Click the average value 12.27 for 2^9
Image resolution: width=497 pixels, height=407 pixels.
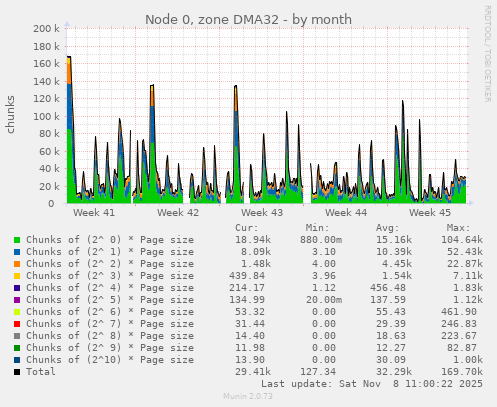coord(391,348)
